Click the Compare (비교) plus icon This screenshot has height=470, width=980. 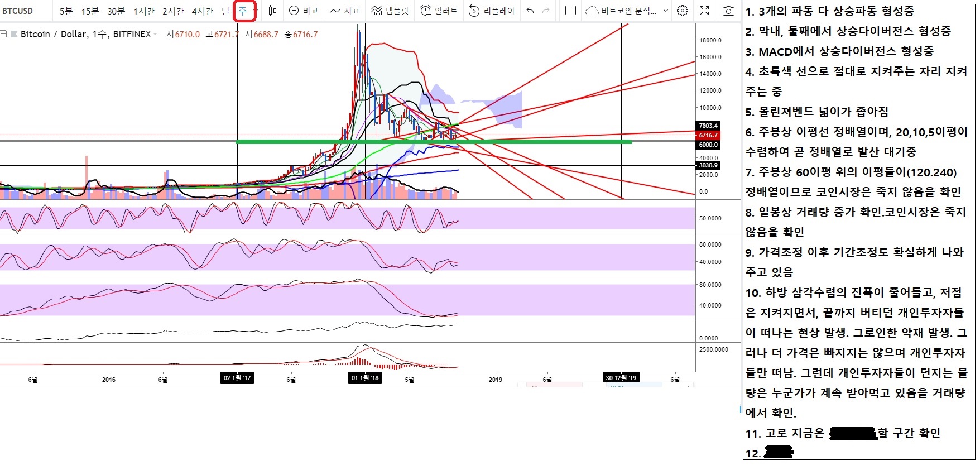click(x=294, y=11)
